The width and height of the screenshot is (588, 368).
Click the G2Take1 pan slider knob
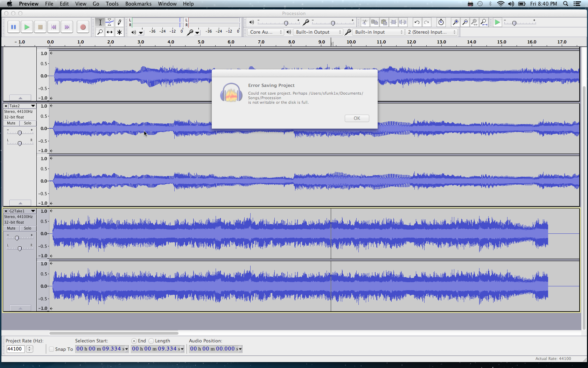(x=20, y=248)
